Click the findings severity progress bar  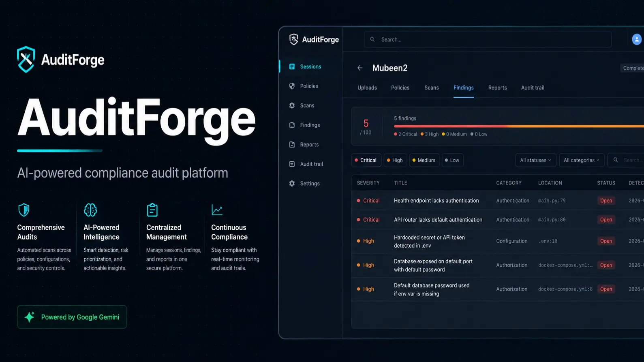point(519,126)
